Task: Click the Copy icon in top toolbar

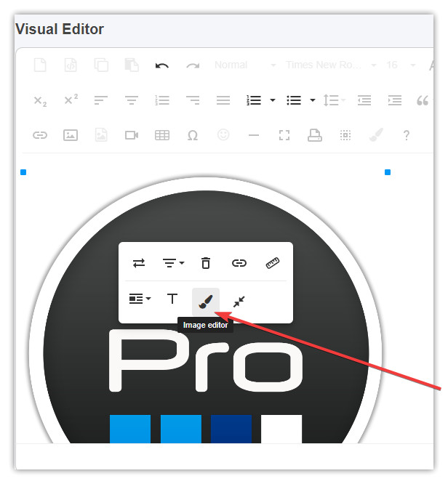Action: coord(101,65)
